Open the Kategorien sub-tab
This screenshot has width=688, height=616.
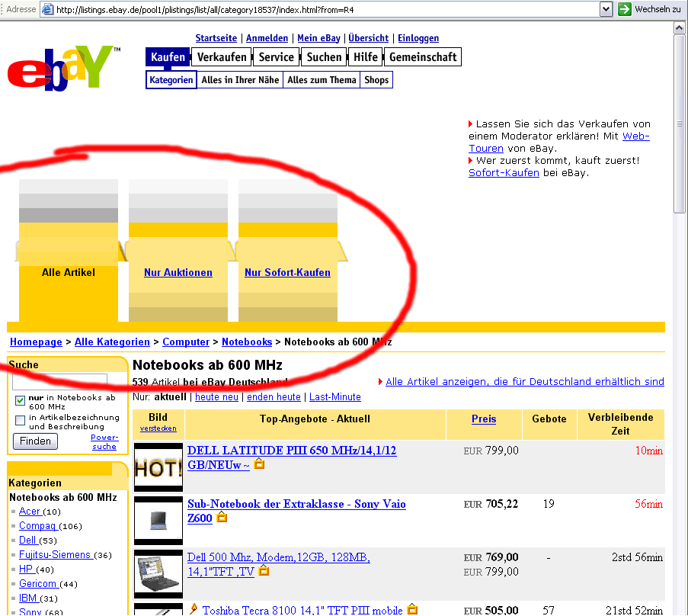pyautogui.click(x=171, y=80)
